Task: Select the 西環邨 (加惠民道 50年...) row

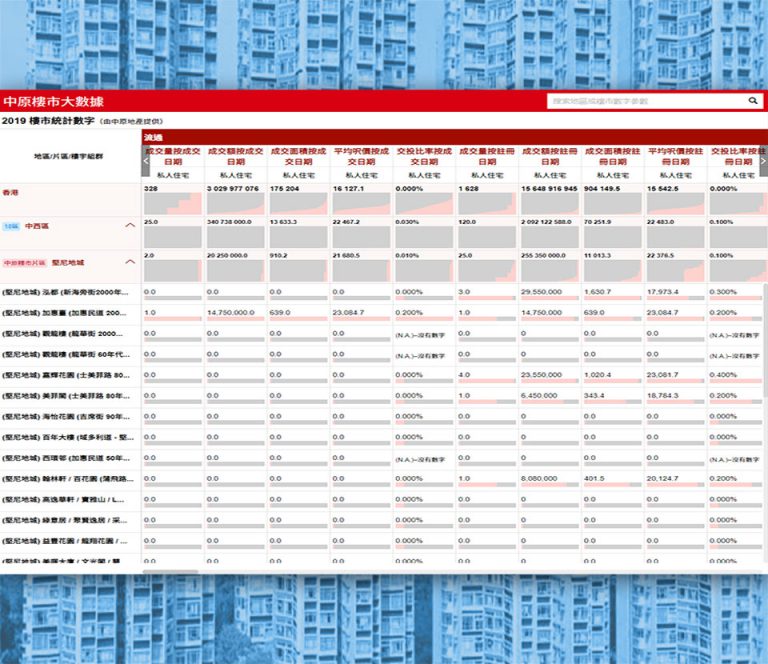Action: (66, 458)
